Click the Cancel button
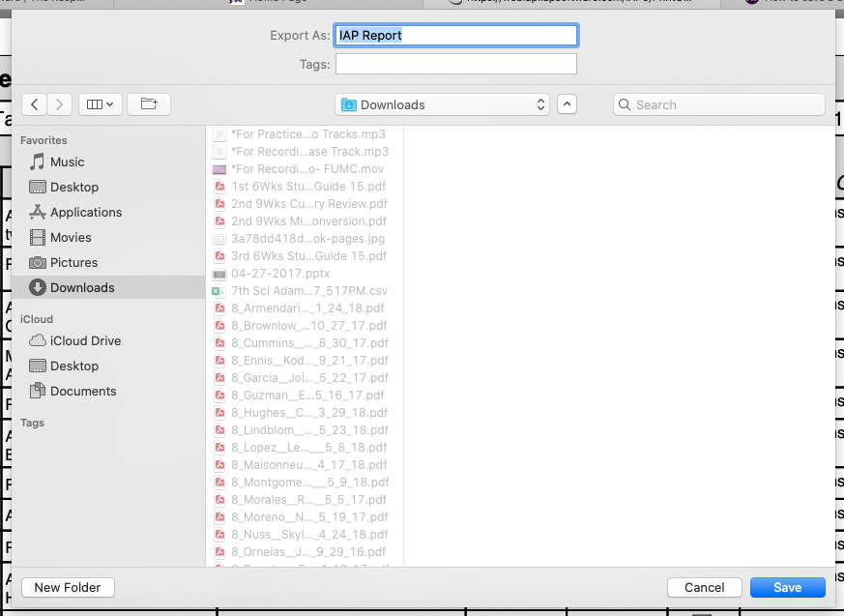Image resolution: width=844 pixels, height=616 pixels. pyautogui.click(x=704, y=587)
